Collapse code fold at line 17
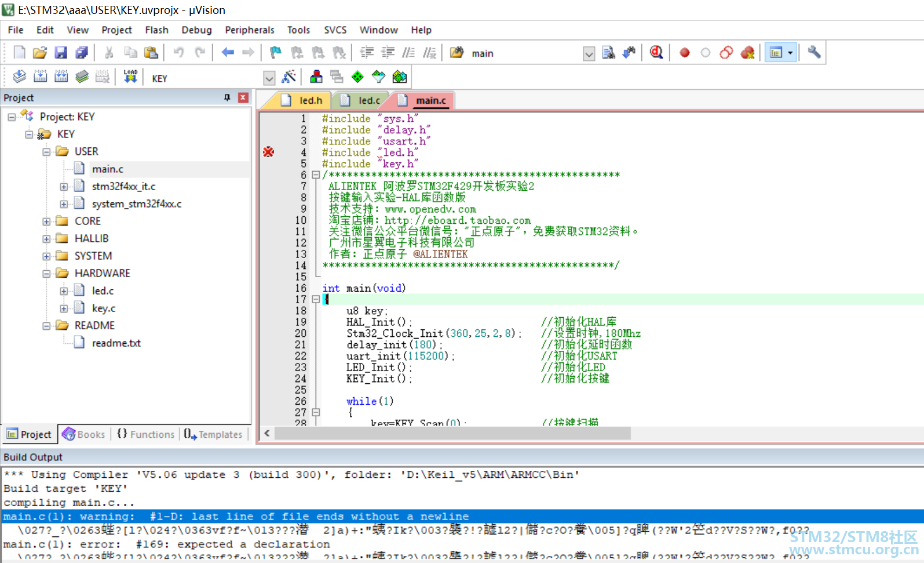Image resolution: width=924 pixels, height=563 pixels. tap(316, 299)
